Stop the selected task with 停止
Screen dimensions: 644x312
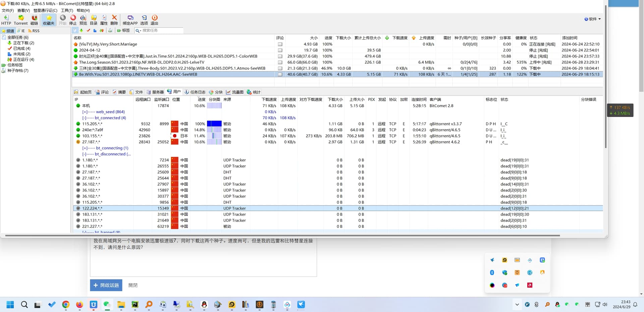(x=73, y=20)
